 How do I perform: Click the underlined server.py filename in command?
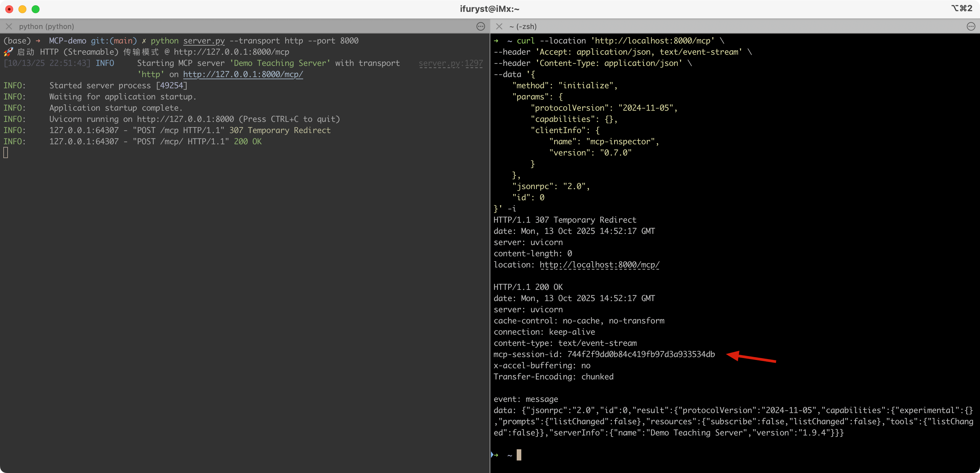(x=204, y=41)
